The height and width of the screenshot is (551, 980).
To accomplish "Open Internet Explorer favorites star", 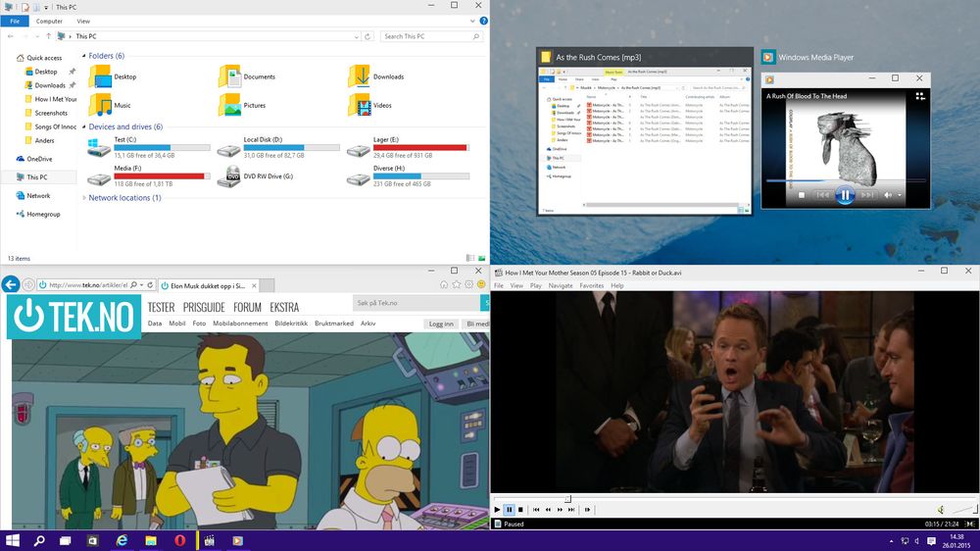I will (457, 284).
